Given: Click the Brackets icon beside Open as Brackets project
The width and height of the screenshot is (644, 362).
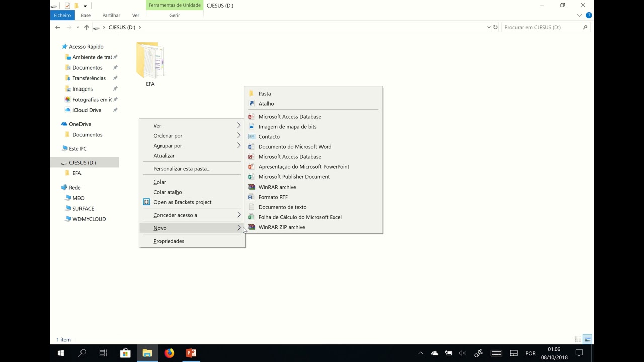Looking at the screenshot, I should pyautogui.click(x=147, y=202).
